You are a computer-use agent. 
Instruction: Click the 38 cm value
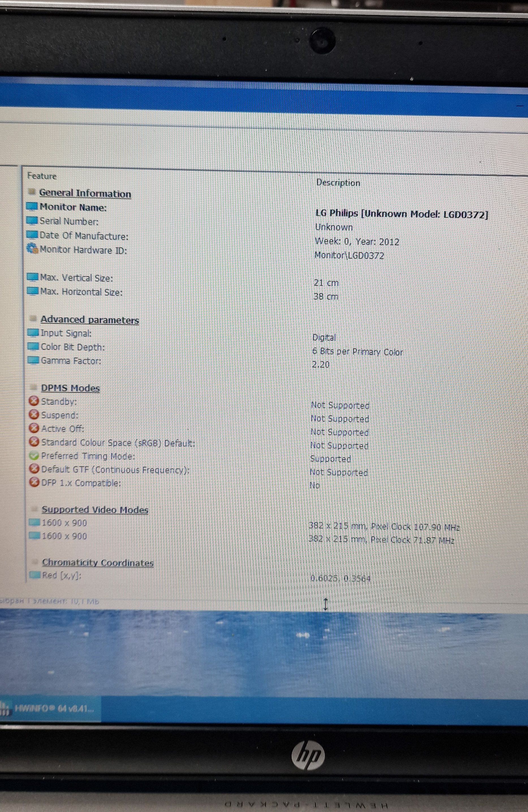326,296
